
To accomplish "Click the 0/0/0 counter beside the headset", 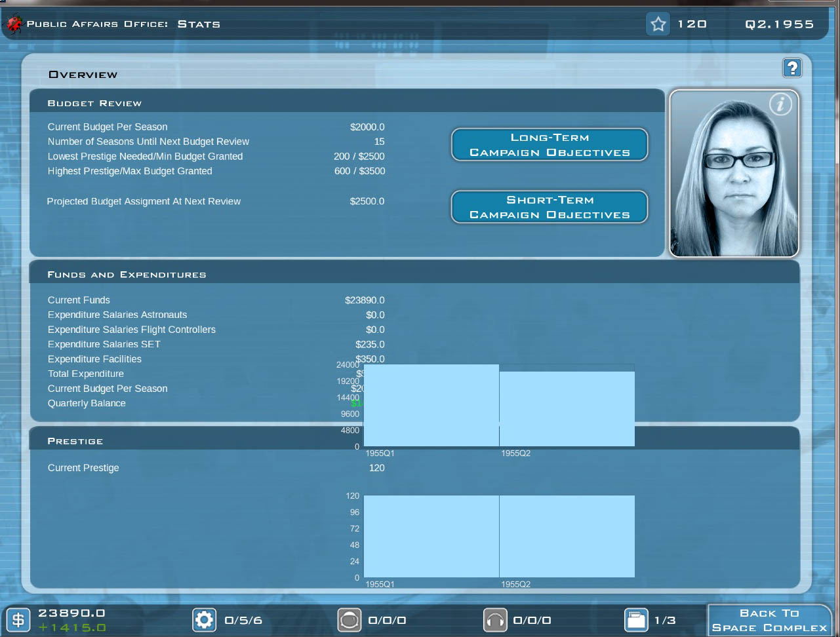I will (x=532, y=620).
